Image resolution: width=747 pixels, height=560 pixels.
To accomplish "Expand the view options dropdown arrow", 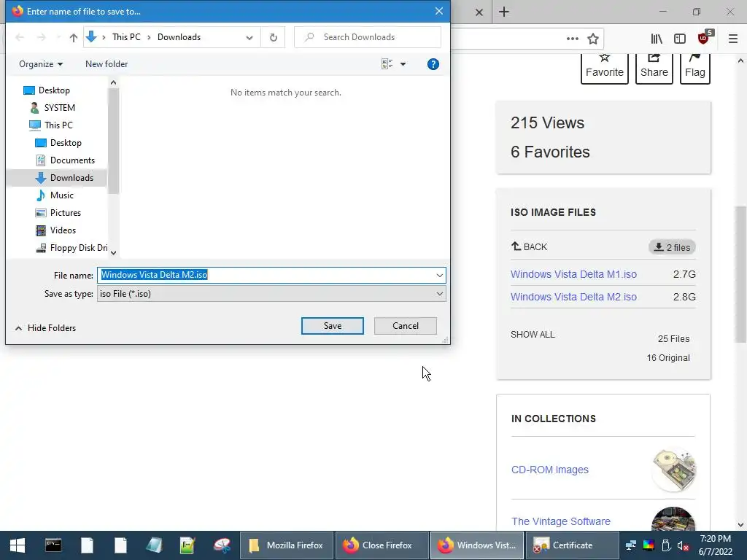I will tap(403, 64).
